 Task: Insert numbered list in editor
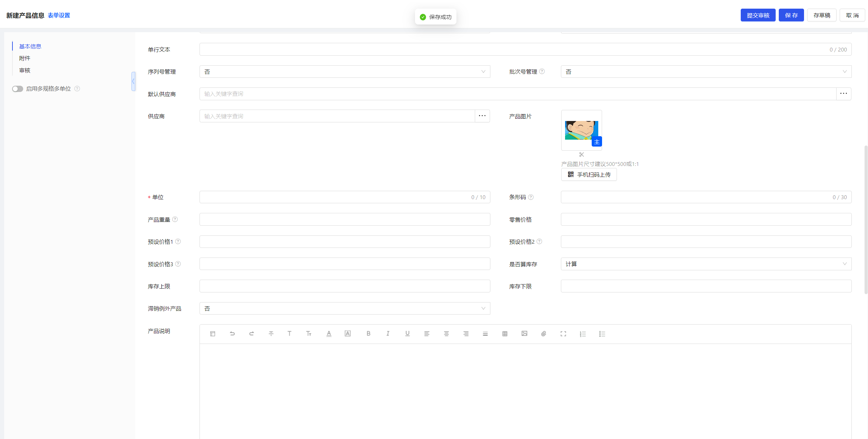point(583,334)
